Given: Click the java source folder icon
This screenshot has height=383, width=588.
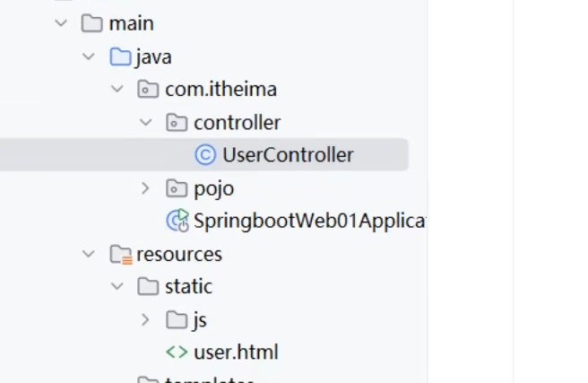Looking at the screenshot, I should coord(119,57).
